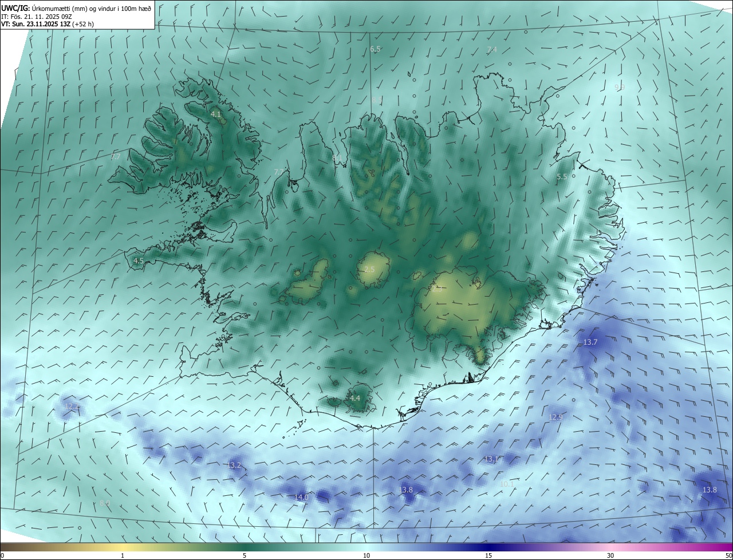Click the 4.1 value label on the map
Screen dimensions: 733x560
pyautogui.click(x=216, y=115)
